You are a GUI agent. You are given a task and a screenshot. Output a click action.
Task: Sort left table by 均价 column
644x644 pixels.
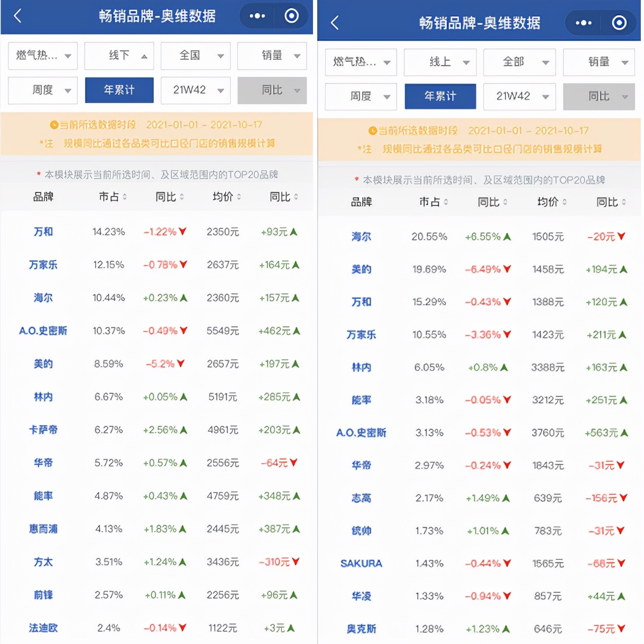pyautogui.click(x=227, y=197)
